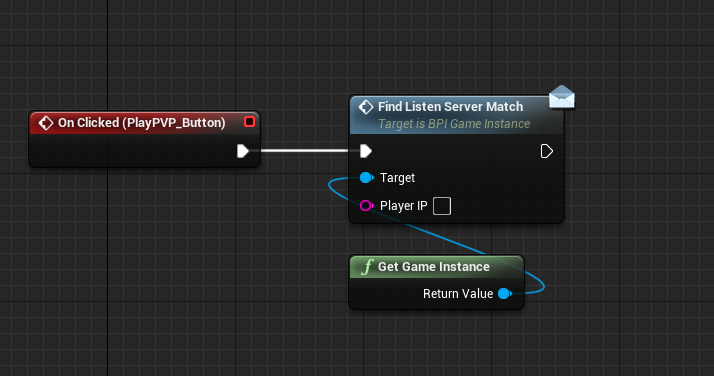This screenshot has width=714, height=376.
Task: Click the Find Listen Server Match diamond icon
Action: point(366,107)
